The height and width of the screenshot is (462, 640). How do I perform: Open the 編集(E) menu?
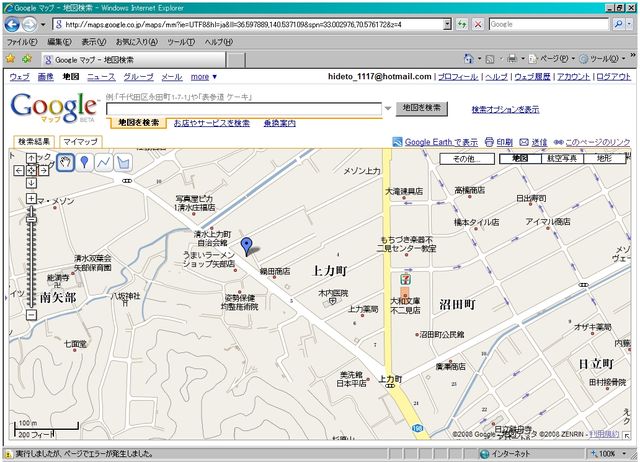[x=59, y=42]
